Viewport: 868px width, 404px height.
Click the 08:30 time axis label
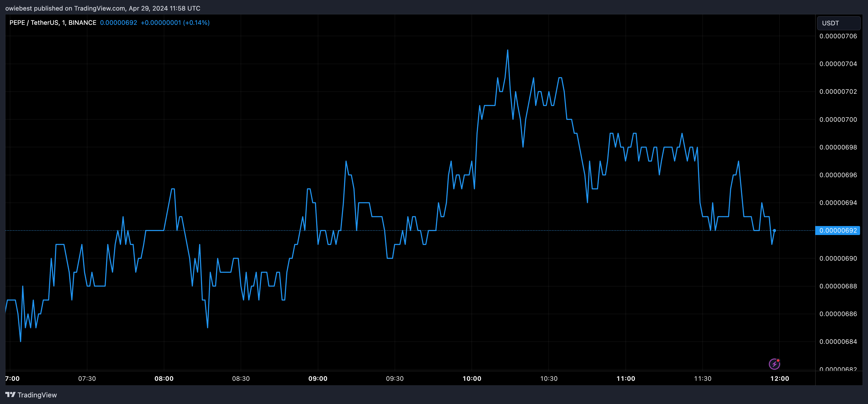point(241,378)
